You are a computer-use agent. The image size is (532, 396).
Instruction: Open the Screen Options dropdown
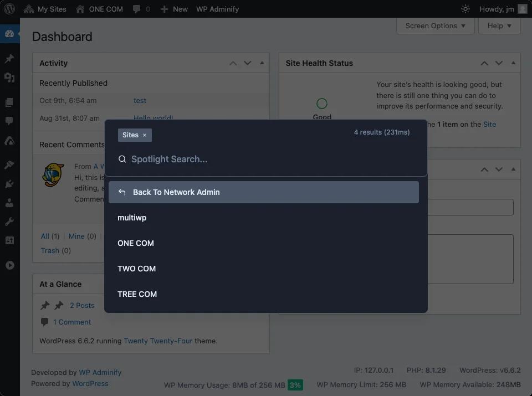click(x=435, y=25)
